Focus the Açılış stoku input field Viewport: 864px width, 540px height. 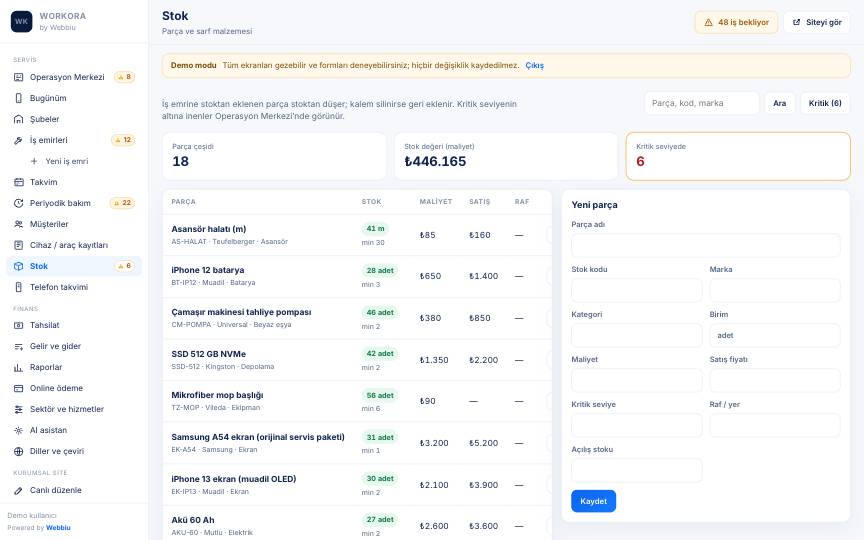coord(636,471)
